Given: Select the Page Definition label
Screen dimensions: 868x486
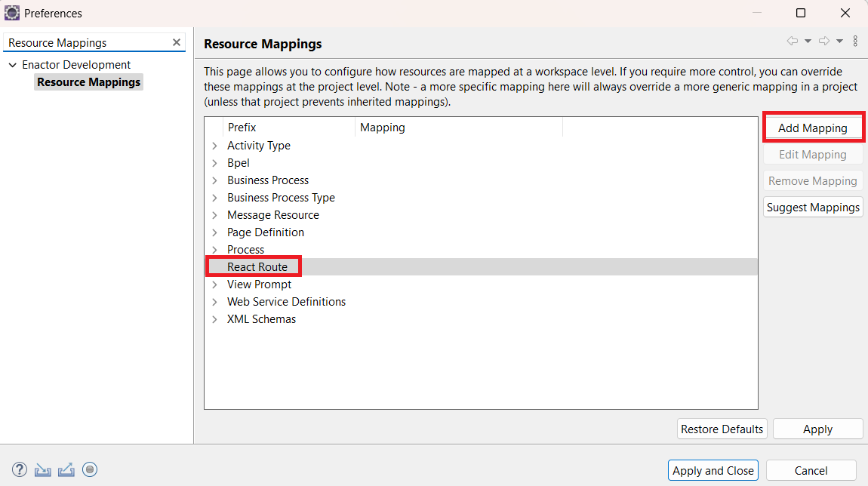Looking at the screenshot, I should [265, 232].
